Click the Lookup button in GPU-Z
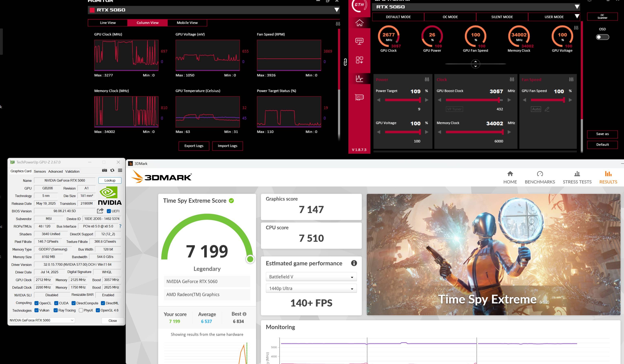The width and height of the screenshot is (624, 364). click(110, 180)
